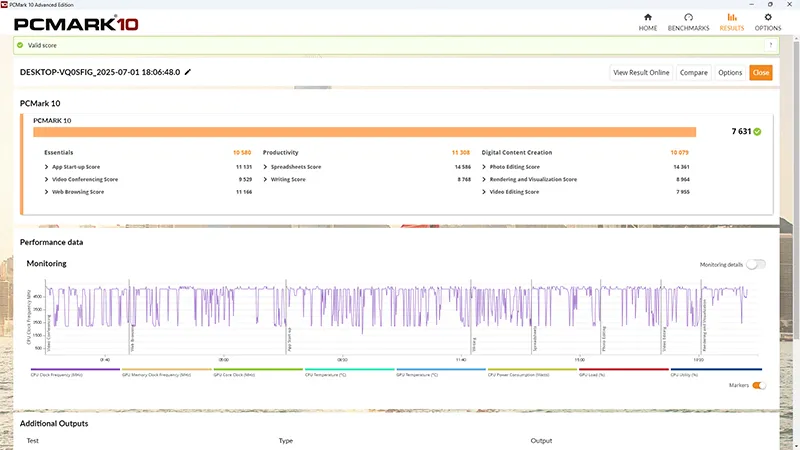The height and width of the screenshot is (450, 800).
Task: Click the Productivity score 11 308
Action: click(461, 153)
